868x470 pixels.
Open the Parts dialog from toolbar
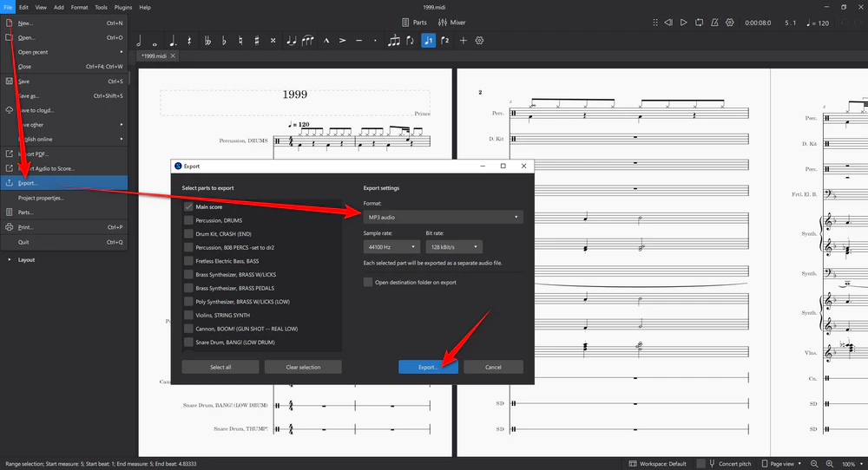click(x=414, y=23)
